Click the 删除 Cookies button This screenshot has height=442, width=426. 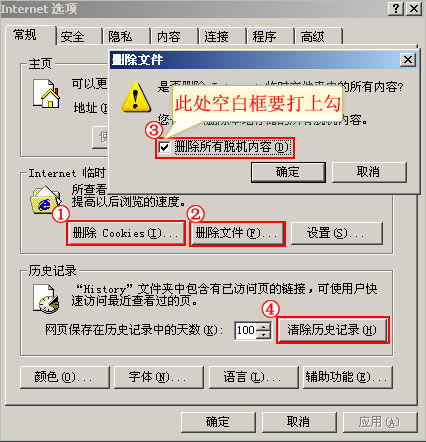[126, 233]
